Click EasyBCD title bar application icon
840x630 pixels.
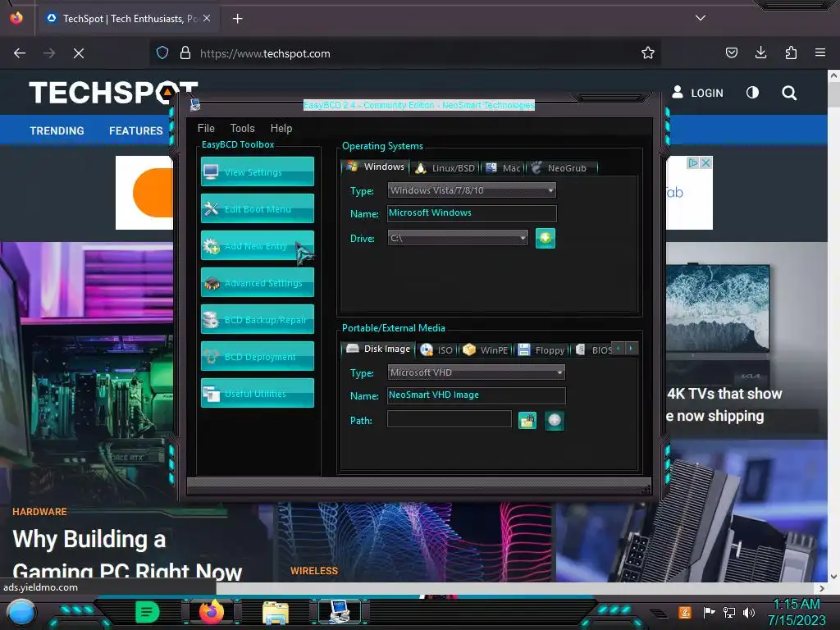click(195, 104)
